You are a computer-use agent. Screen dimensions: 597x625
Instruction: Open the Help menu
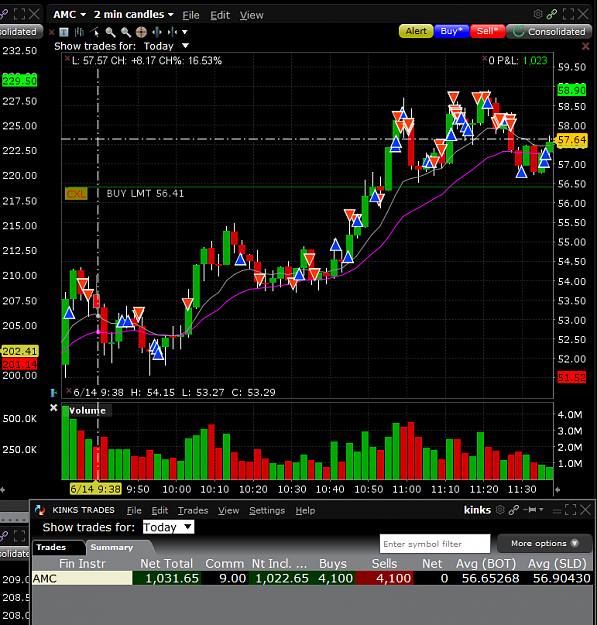[305, 511]
